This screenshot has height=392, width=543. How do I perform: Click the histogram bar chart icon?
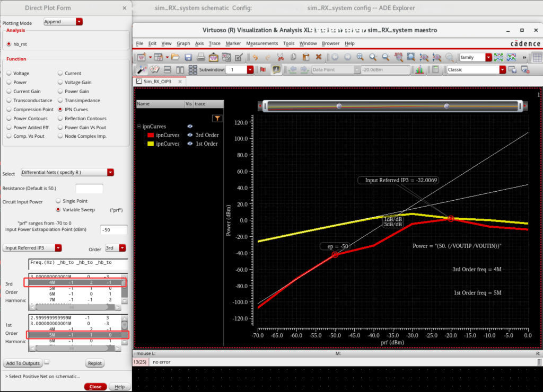click(x=419, y=69)
